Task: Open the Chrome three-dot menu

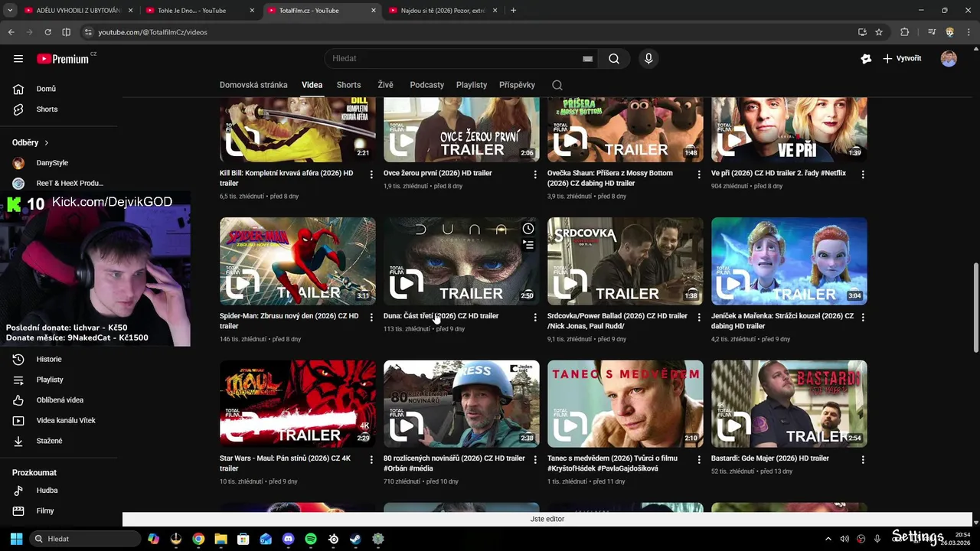Action: [x=968, y=32]
